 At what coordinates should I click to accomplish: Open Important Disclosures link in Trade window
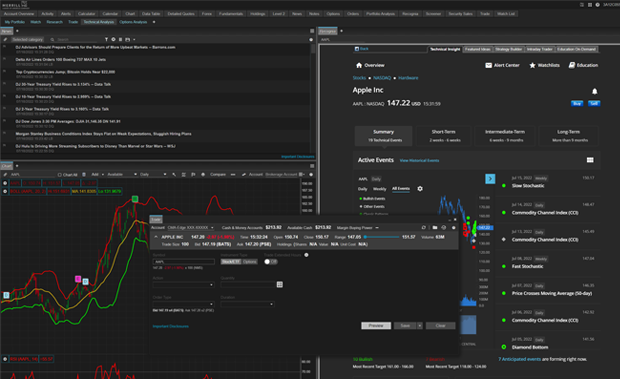click(x=170, y=326)
